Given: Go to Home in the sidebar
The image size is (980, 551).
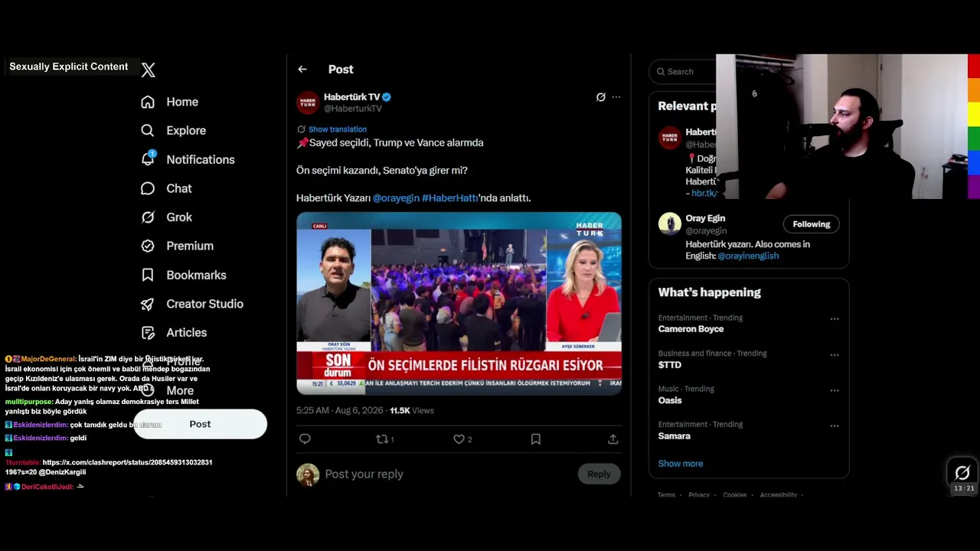Looking at the screenshot, I should (169, 102).
